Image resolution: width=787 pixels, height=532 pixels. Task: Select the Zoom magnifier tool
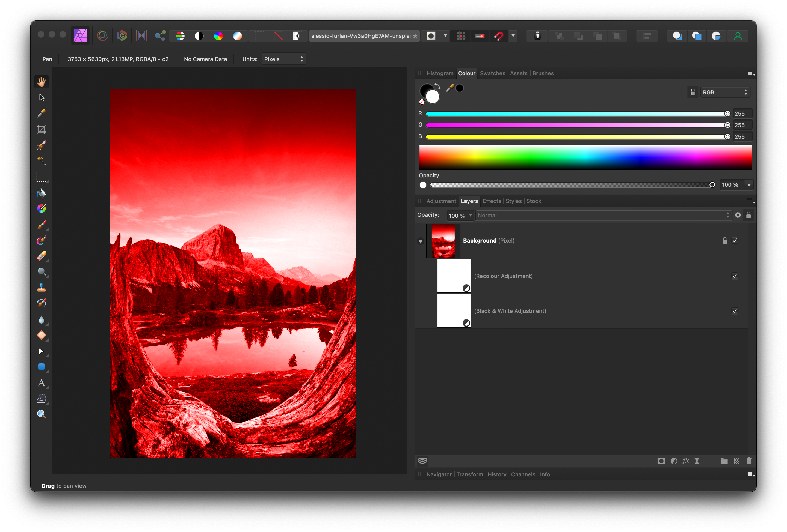[x=41, y=414]
